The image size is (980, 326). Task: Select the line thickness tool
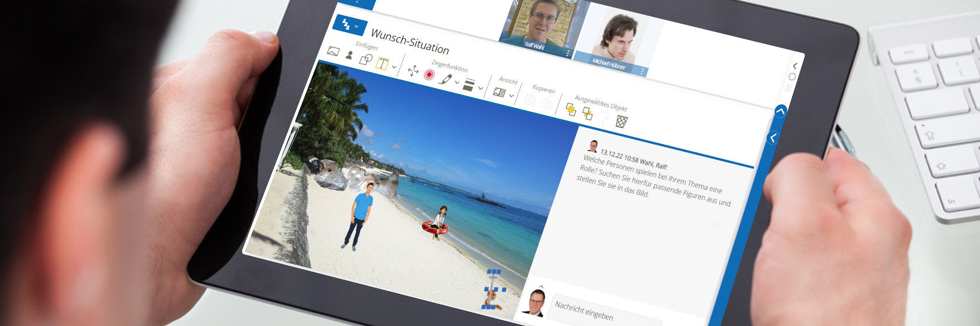(469, 85)
